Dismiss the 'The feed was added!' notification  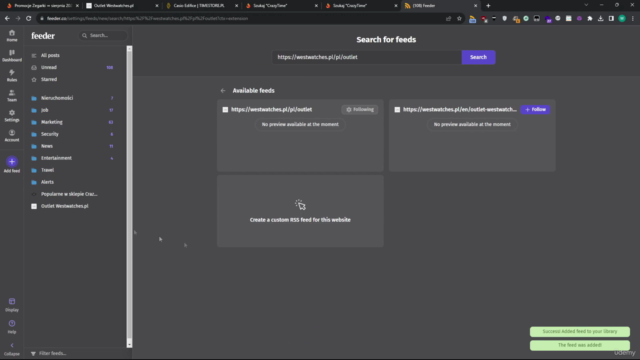click(580, 345)
